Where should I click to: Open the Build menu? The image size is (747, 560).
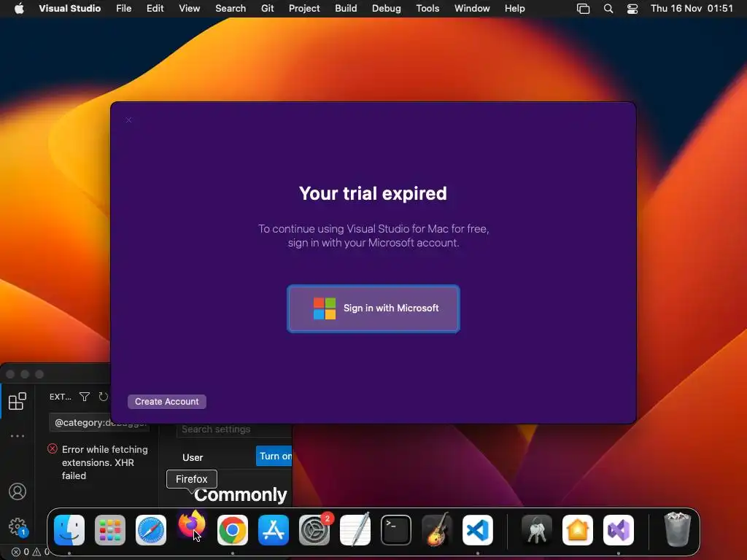coord(346,8)
